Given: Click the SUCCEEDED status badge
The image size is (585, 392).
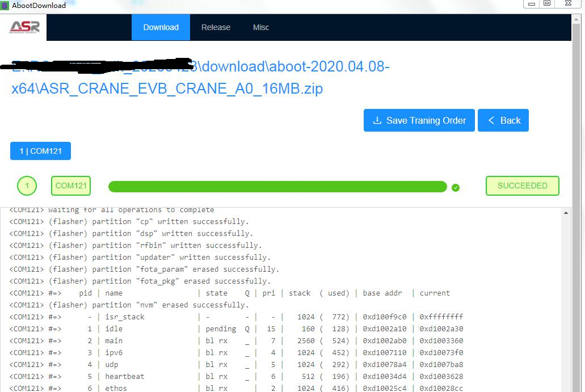Looking at the screenshot, I should point(522,186).
